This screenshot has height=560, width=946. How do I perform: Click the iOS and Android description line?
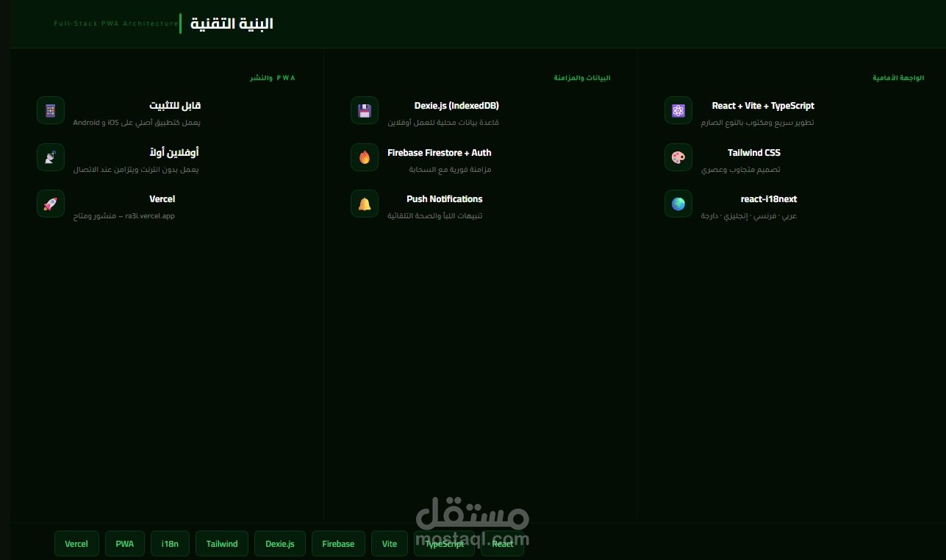pos(137,123)
